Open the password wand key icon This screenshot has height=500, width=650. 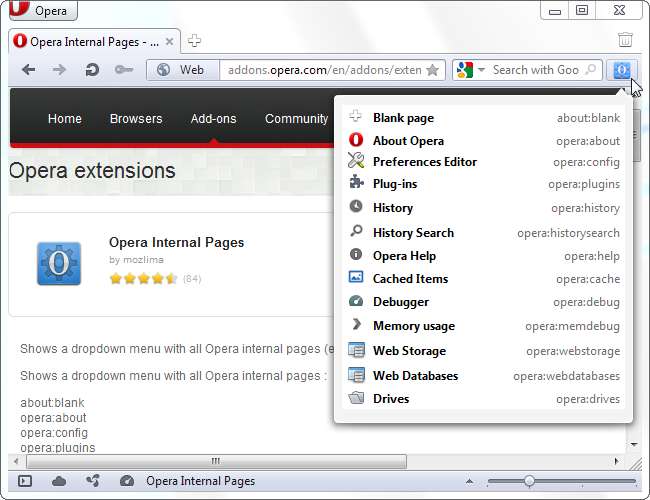pyautogui.click(x=124, y=70)
